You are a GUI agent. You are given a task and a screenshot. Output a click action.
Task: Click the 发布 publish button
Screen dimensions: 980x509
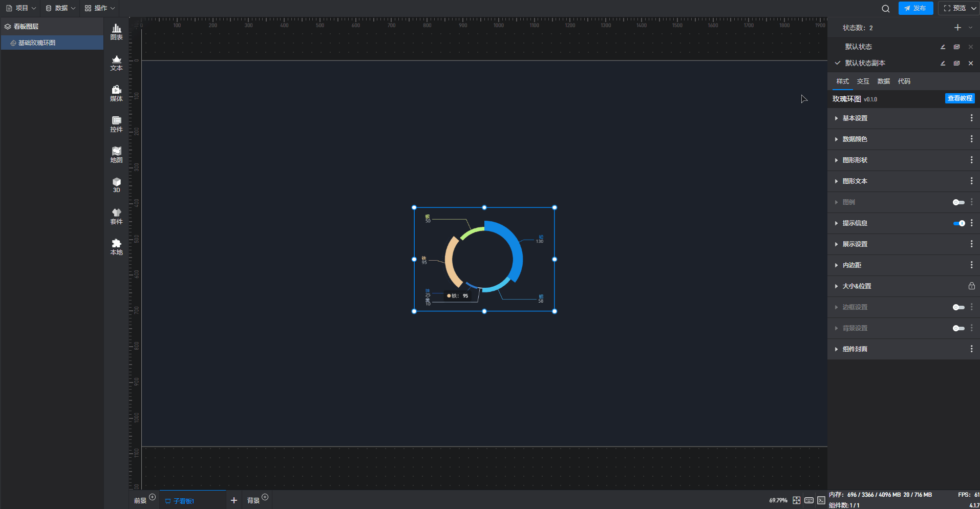click(915, 8)
